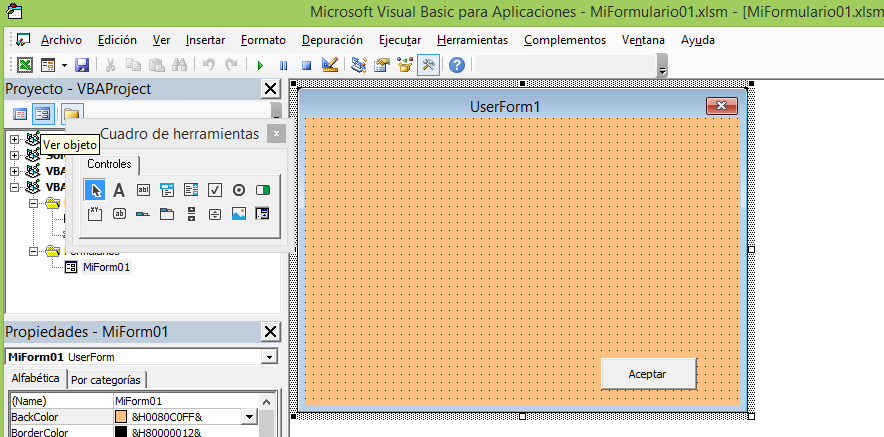This screenshot has width=884, height=437.
Task: Toggle Folders icon in the Project panel
Action: coord(72,114)
